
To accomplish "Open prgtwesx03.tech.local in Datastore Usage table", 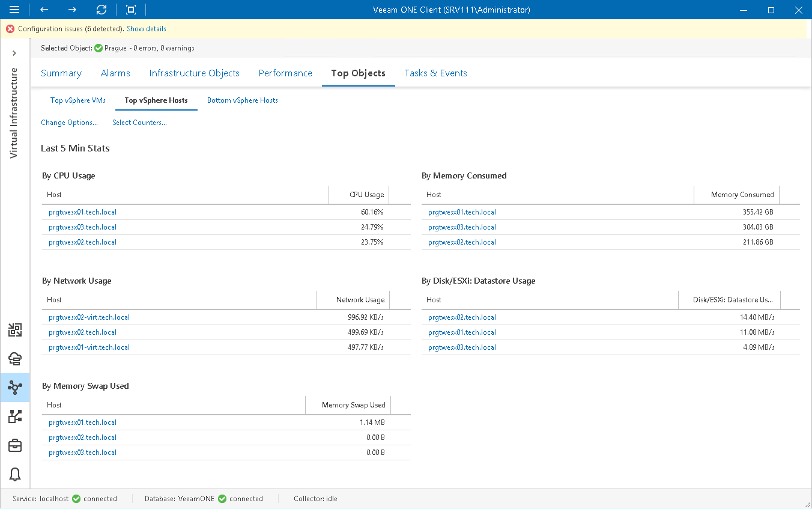I will coord(462,347).
